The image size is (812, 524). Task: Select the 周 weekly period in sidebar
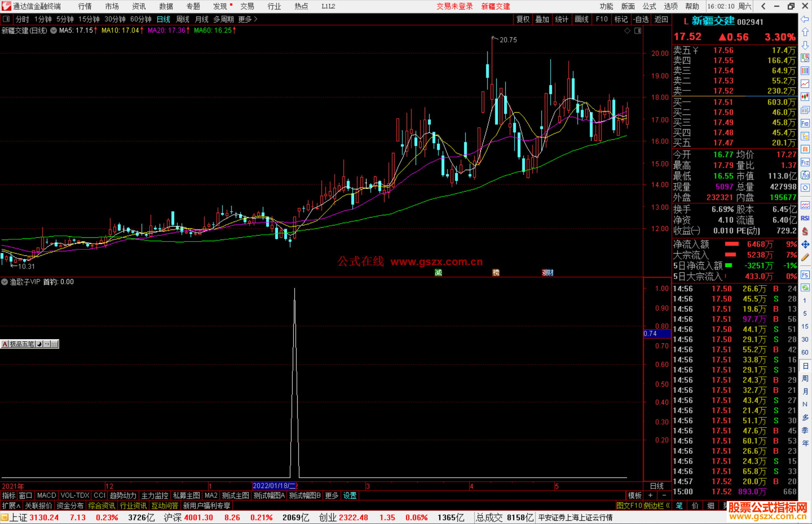click(x=805, y=378)
